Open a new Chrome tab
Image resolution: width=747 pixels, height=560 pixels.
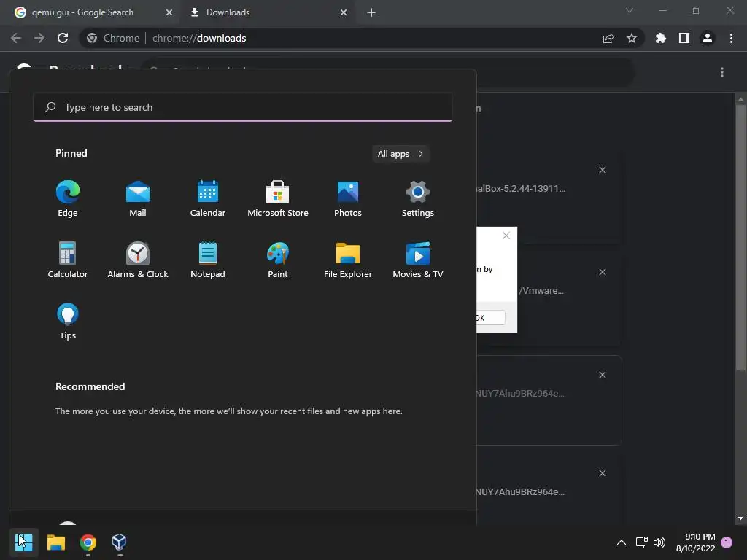[x=371, y=12]
